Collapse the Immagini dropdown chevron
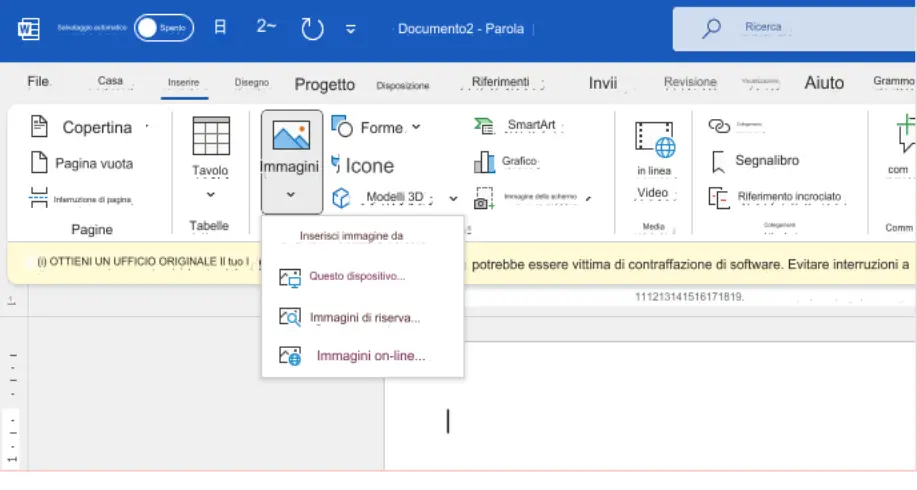This screenshot has width=917, height=490. tap(291, 195)
